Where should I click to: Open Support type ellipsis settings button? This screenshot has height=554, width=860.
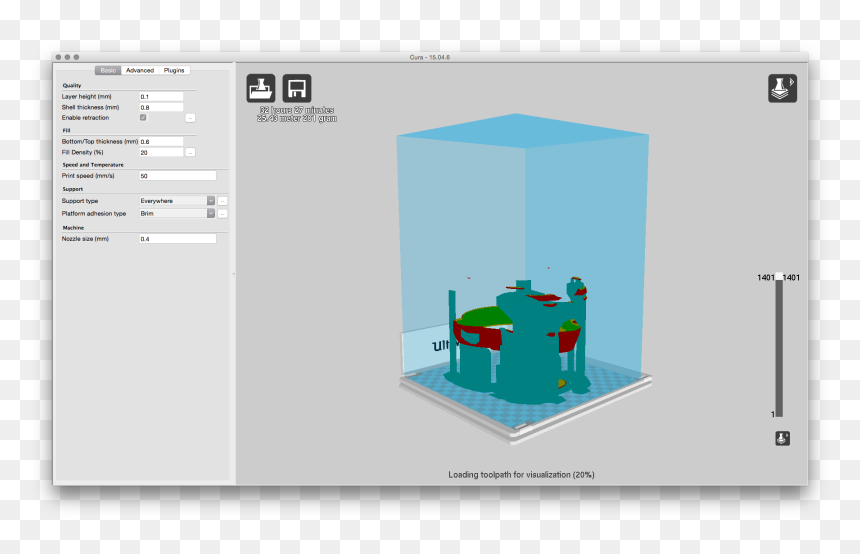[x=222, y=201]
